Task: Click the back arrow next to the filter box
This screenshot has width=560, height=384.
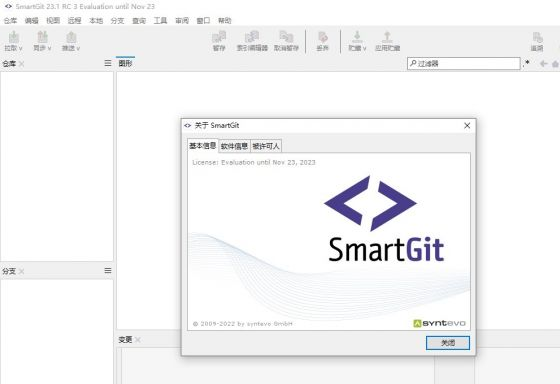Action: pyautogui.click(x=544, y=64)
